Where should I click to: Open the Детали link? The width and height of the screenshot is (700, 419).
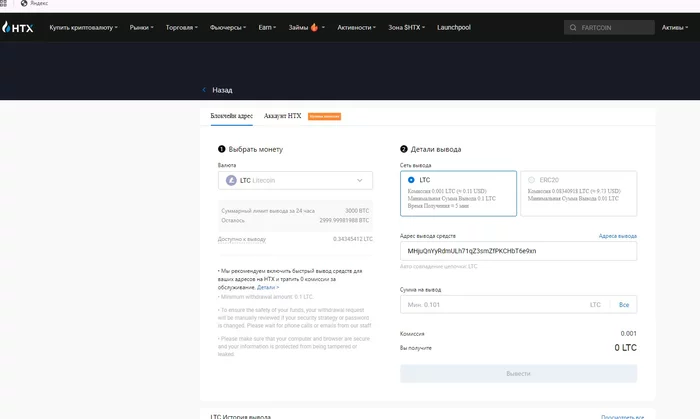268,288
